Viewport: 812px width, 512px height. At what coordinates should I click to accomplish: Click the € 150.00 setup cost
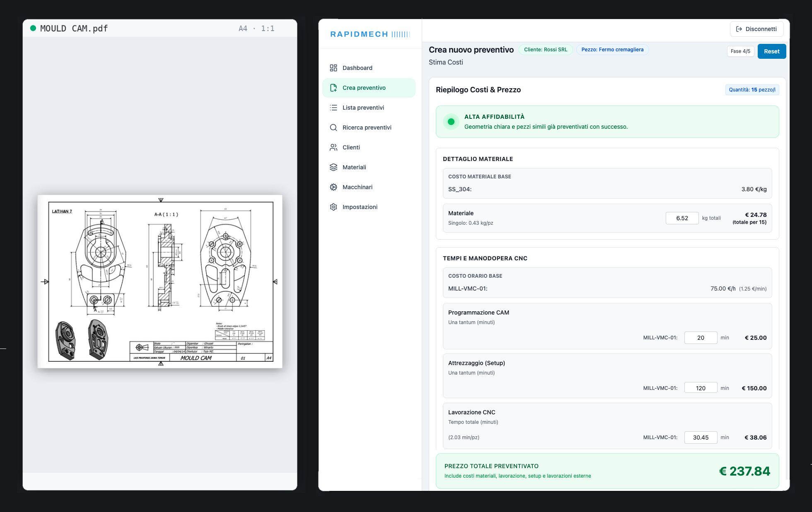[754, 388]
